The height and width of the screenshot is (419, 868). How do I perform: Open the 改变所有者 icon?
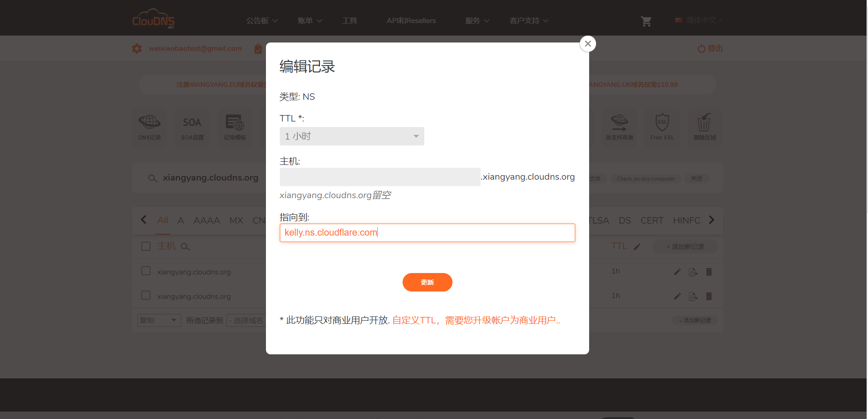tap(620, 128)
